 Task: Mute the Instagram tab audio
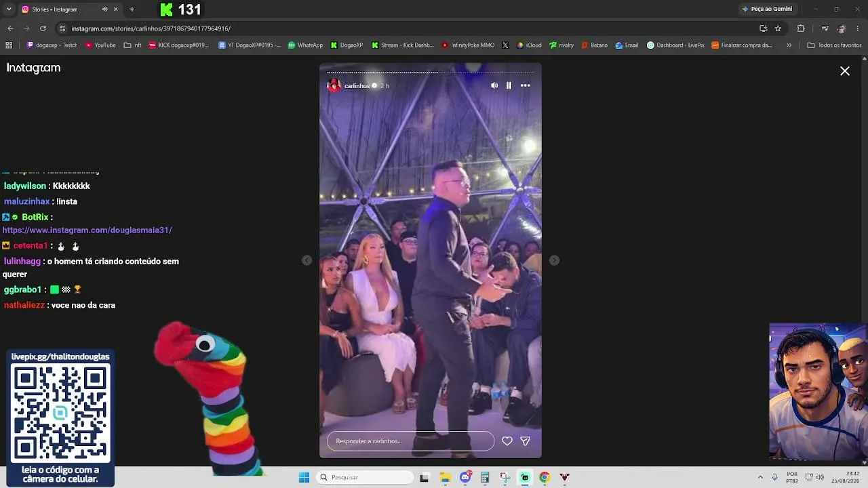(104, 9)
